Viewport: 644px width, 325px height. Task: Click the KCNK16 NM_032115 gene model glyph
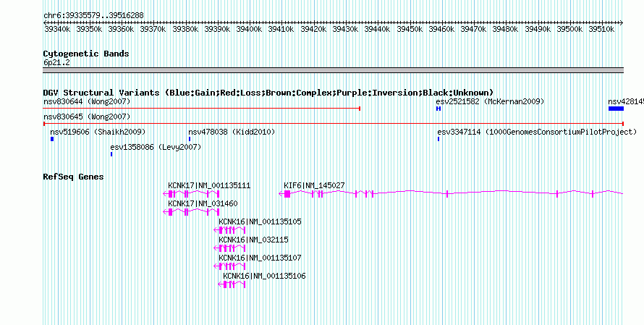(229, 248)
